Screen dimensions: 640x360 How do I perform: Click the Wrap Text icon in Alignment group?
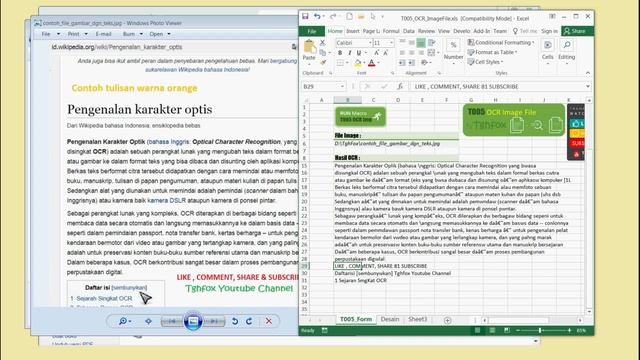click(431, 42)
